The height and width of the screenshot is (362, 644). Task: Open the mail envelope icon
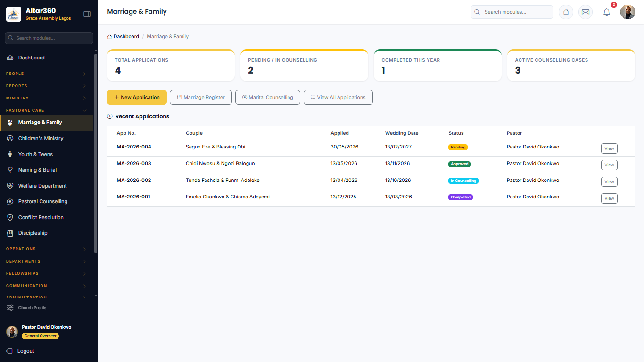(x=586, y=12)
